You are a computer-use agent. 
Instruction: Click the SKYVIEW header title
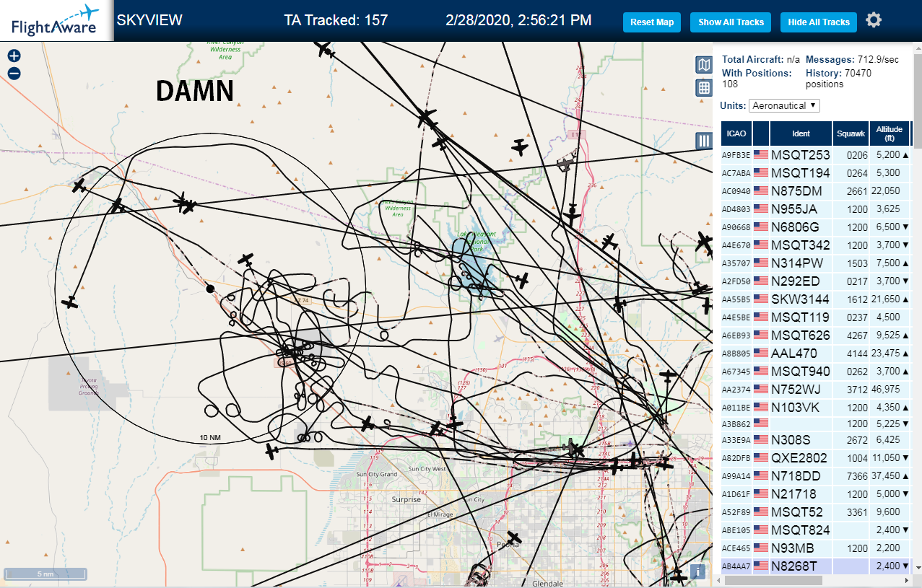point(149,20)
